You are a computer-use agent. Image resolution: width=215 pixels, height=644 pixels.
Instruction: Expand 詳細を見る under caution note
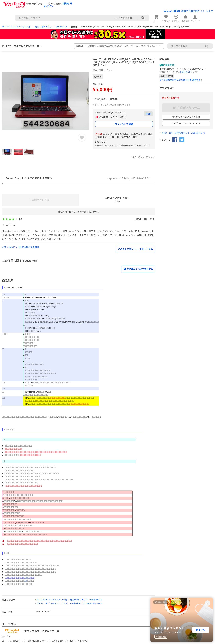point(101,142)
